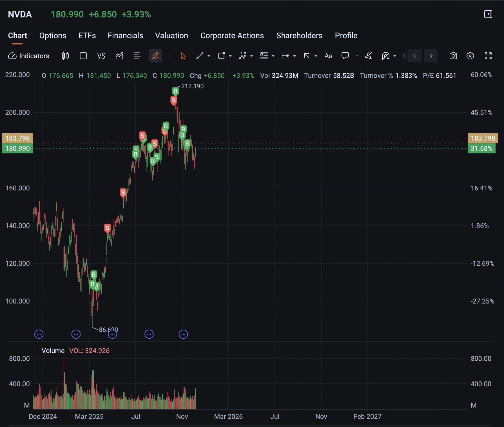Click the VOL: 324.926 value
The image size is (504, 427).
click(x=89, y=351)
